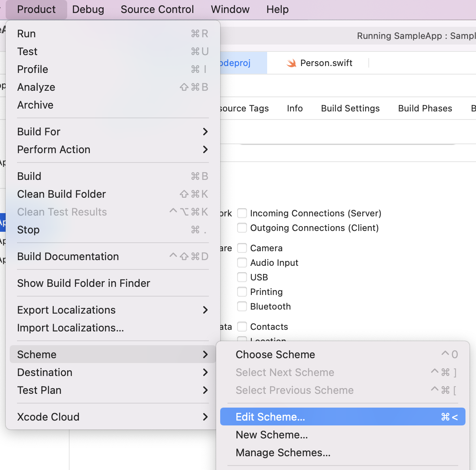Open the Resource Tags tab
Screen dimensions: 476x470
pos(244,109)
